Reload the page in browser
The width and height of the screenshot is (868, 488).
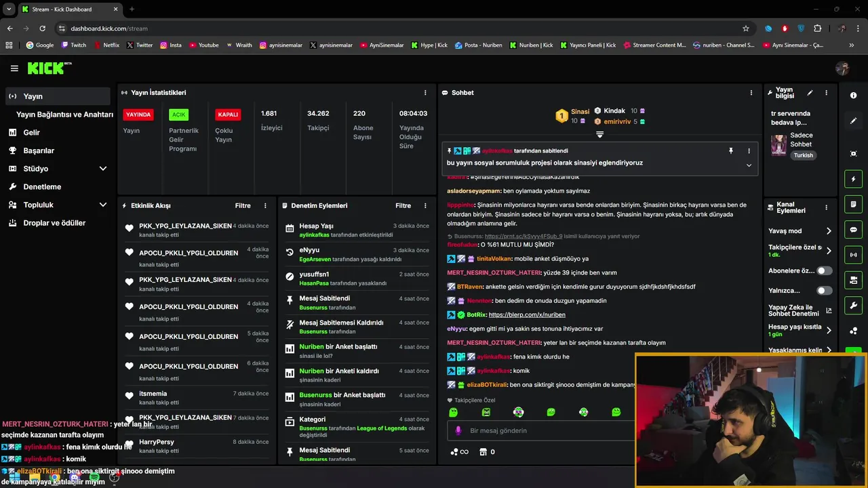click(x=42, y=28)
